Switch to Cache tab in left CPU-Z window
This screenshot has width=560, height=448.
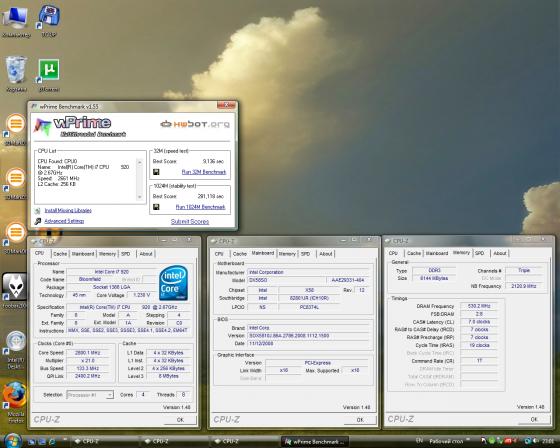click(x=60, y=254)
